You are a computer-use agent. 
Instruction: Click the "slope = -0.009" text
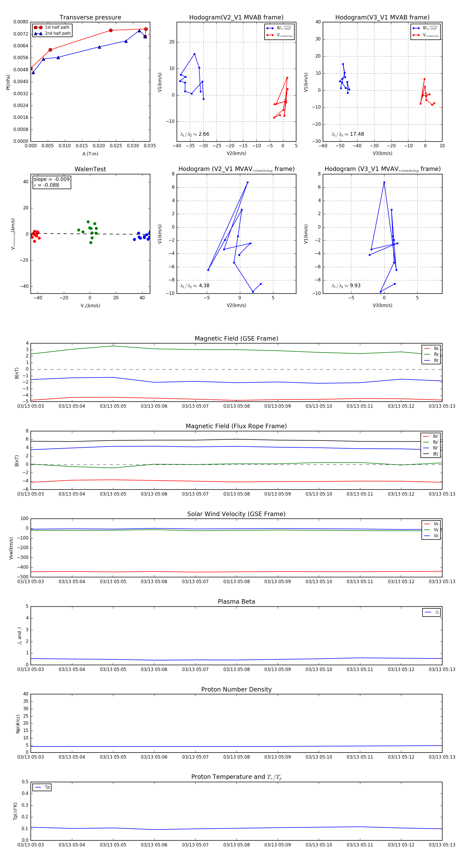coord(52,179)
